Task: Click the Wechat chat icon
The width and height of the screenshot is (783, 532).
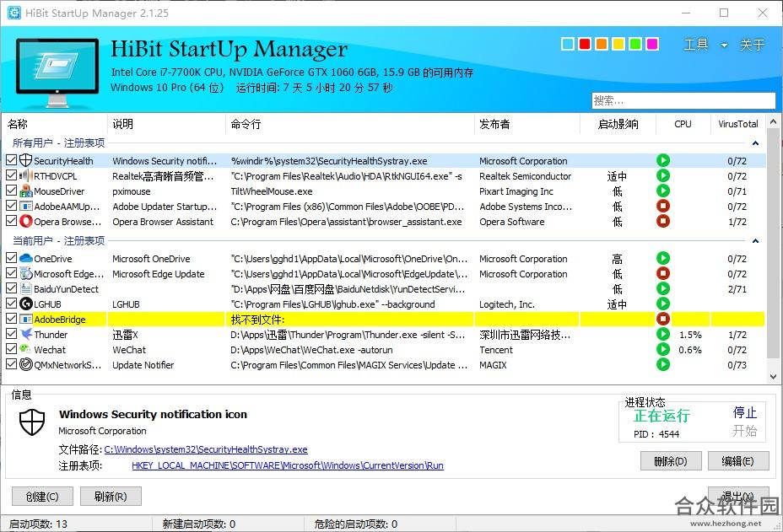Action: pos(26,349)
